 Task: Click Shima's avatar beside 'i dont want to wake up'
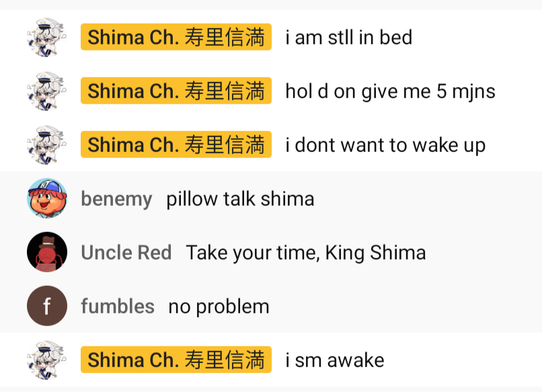click(x=47, y=145)
